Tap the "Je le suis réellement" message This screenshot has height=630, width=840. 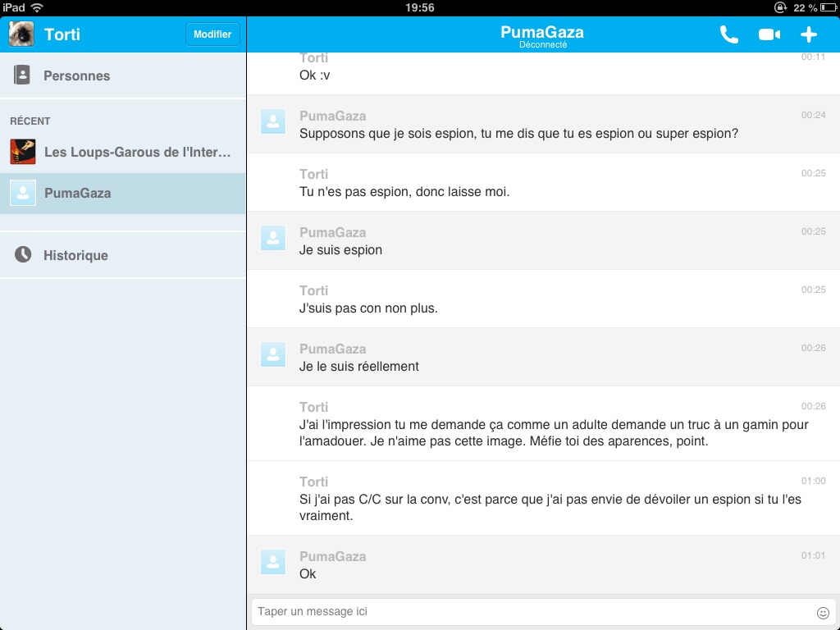pos(359,367)
